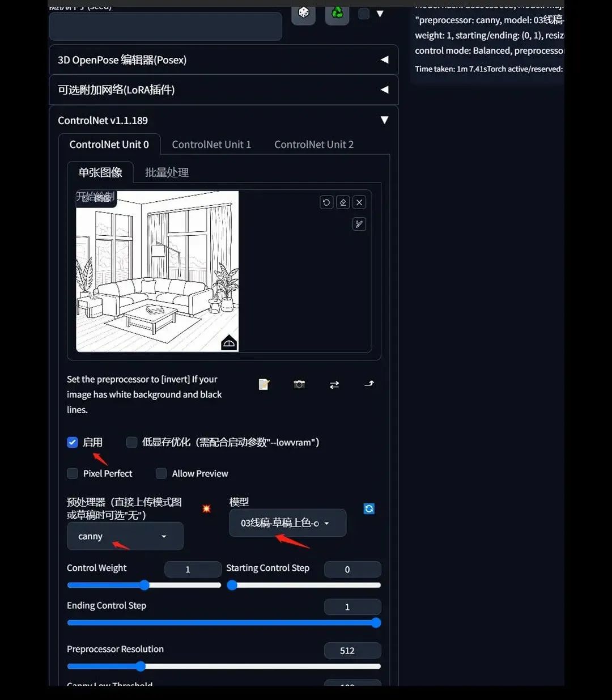Click the Control Weight slider handle
Viewport: 612px width, 700px height.
(x=144, y=585)
